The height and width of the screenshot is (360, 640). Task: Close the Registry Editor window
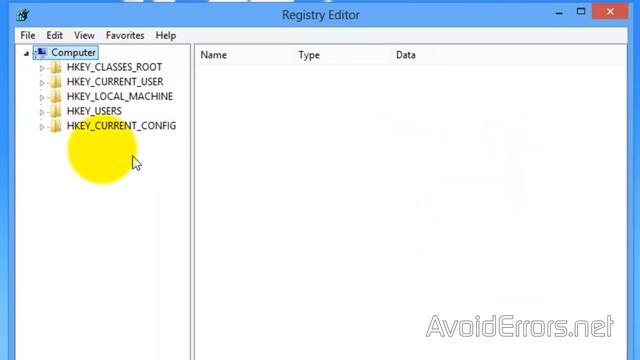click(610, 11)
